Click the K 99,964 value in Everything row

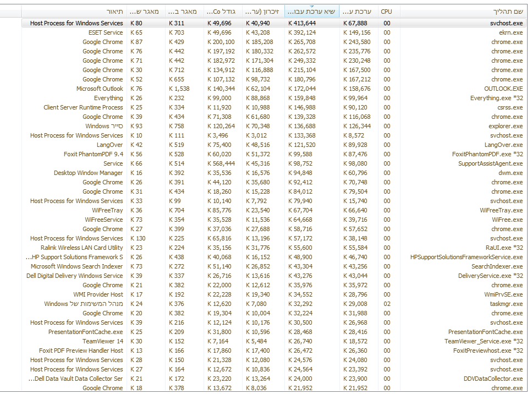pos(355,98)
